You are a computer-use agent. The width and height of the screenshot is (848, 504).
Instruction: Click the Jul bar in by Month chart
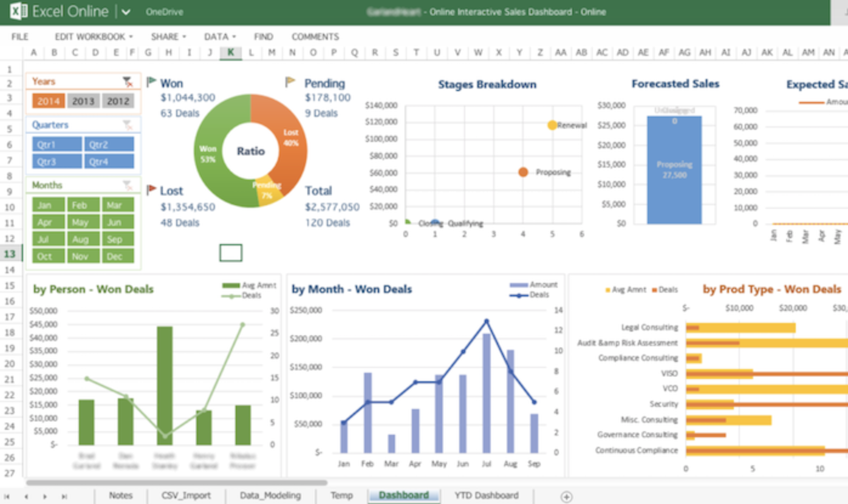487,393
